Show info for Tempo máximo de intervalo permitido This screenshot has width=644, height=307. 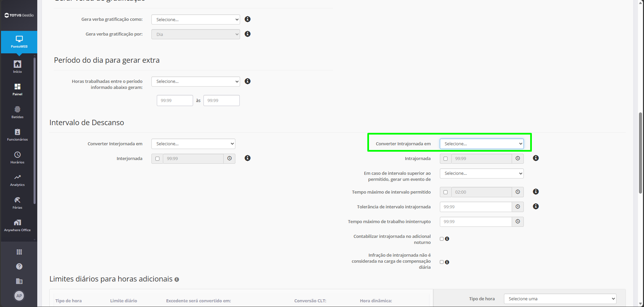tap(536, 192)
